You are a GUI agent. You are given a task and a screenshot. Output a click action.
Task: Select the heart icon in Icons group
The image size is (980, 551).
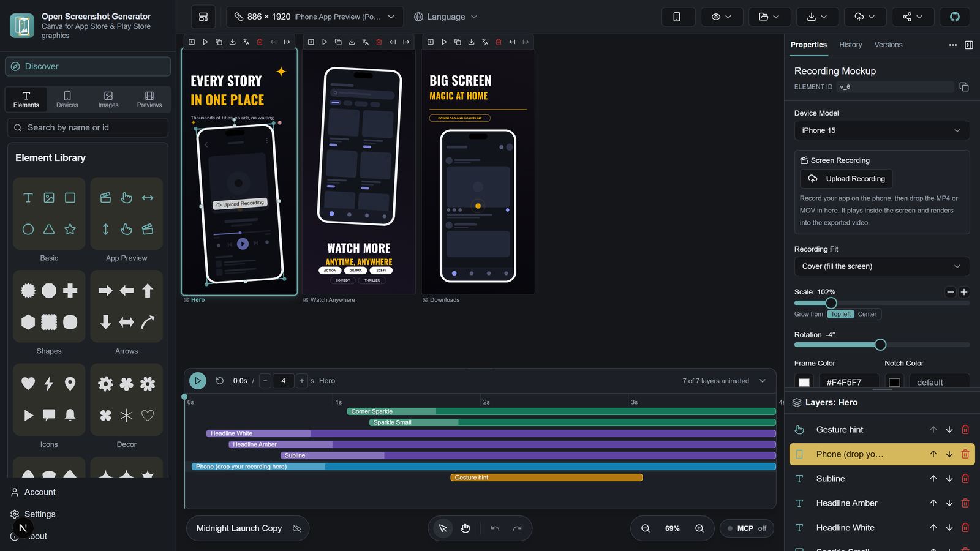pyautogui.click(x=28, y=384)
